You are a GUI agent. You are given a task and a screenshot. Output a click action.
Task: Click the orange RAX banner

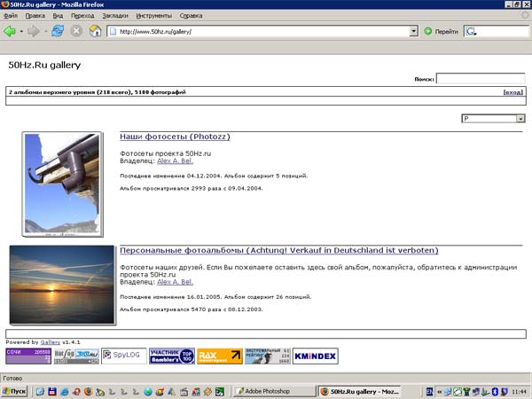[x=220, y=356]
